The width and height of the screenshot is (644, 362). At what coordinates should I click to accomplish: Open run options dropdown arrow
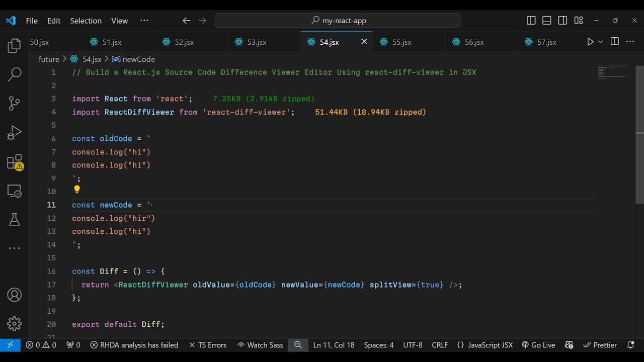click(600, 42)
